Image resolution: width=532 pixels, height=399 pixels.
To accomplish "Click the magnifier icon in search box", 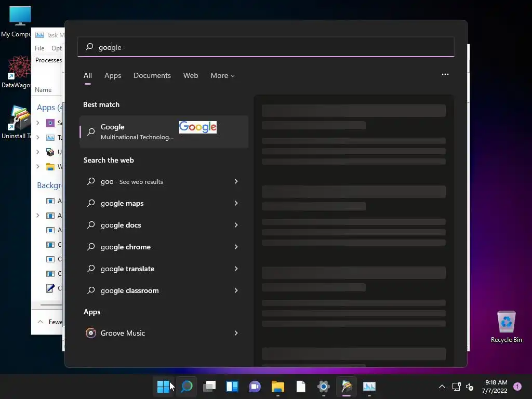I will click(x=89, y=47).
